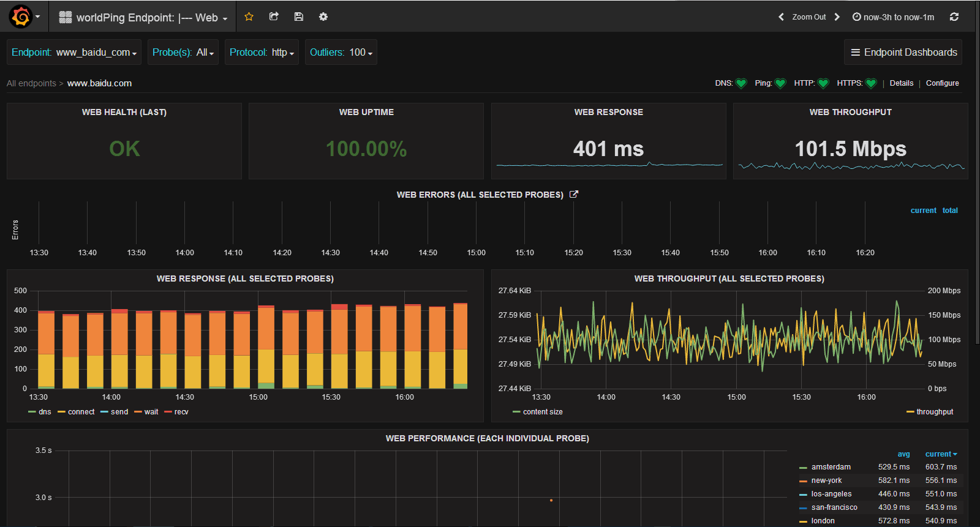Go to All endpoints breadcrumb link

(31, 83)
